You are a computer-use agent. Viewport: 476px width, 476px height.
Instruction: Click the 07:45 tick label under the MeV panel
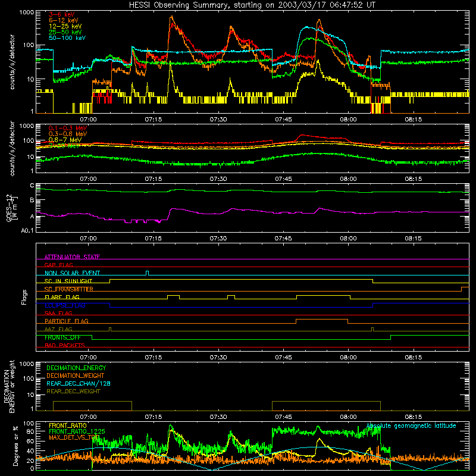click(x=283, y=179)
